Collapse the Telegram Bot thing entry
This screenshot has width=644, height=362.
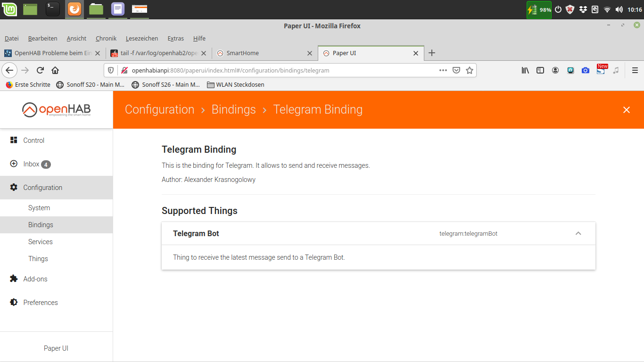tap(578, 233)
